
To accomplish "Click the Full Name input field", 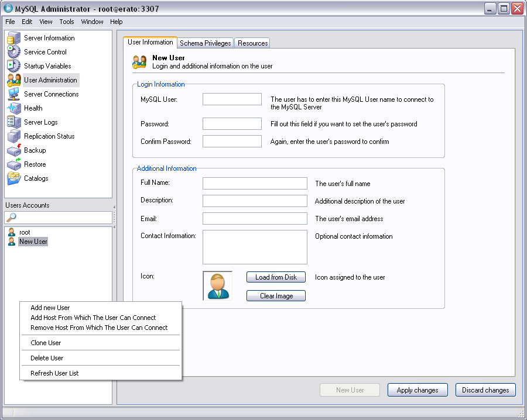I will coord(255,183).
